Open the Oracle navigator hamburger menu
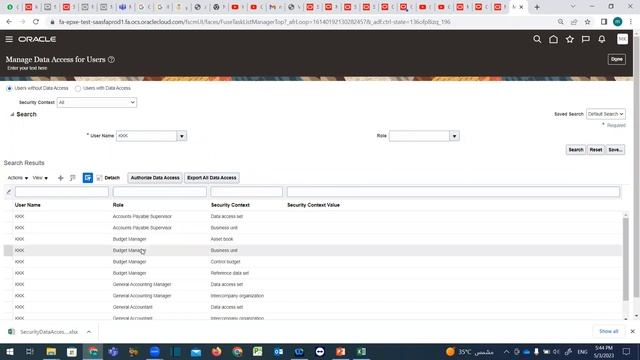The width and height of the screenshot is (640, 360). click(x=9, y=39)
